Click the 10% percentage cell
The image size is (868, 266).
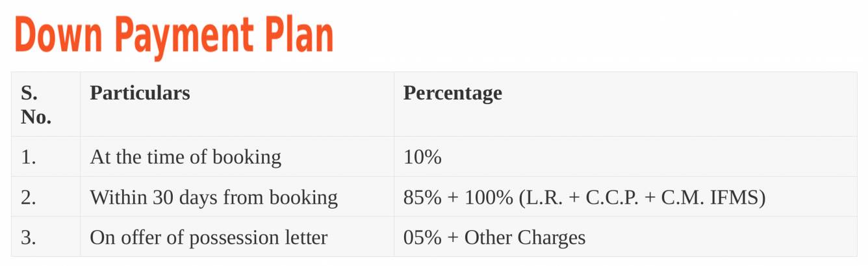[626, 157]
